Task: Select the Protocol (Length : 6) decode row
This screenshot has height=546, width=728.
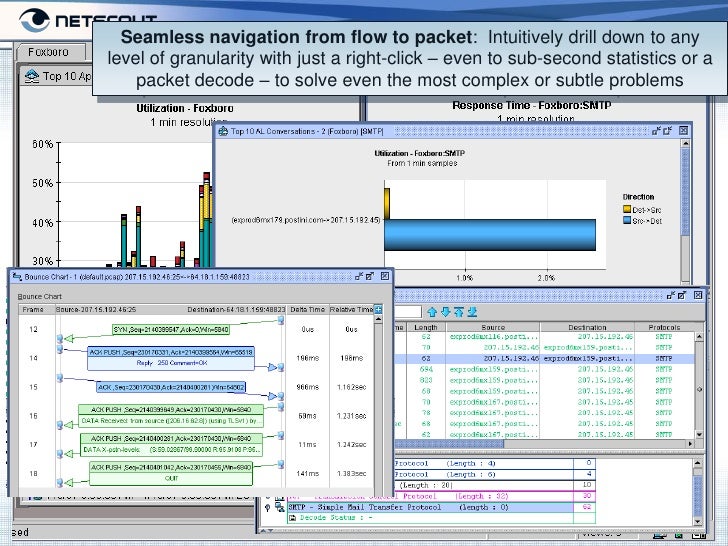Action: pos(484,474)
